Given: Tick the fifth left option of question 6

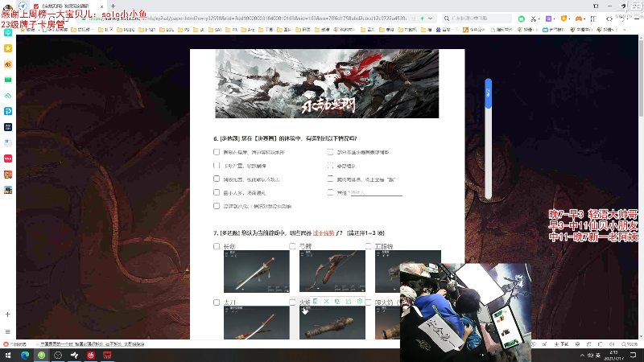Looking at the screenshot, I should (217, 206).
